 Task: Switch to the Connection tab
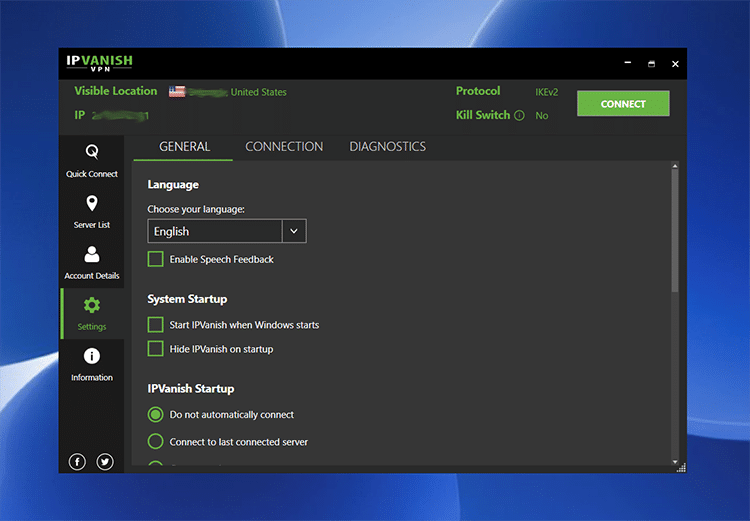(284, 147)
